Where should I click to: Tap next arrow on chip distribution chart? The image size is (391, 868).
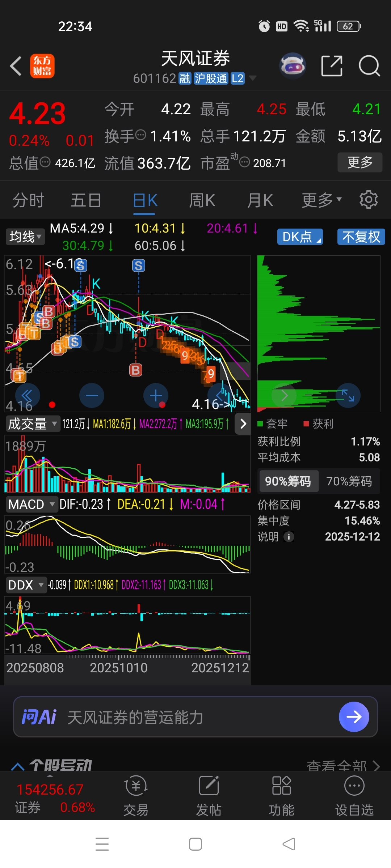[x=284, y=395]
